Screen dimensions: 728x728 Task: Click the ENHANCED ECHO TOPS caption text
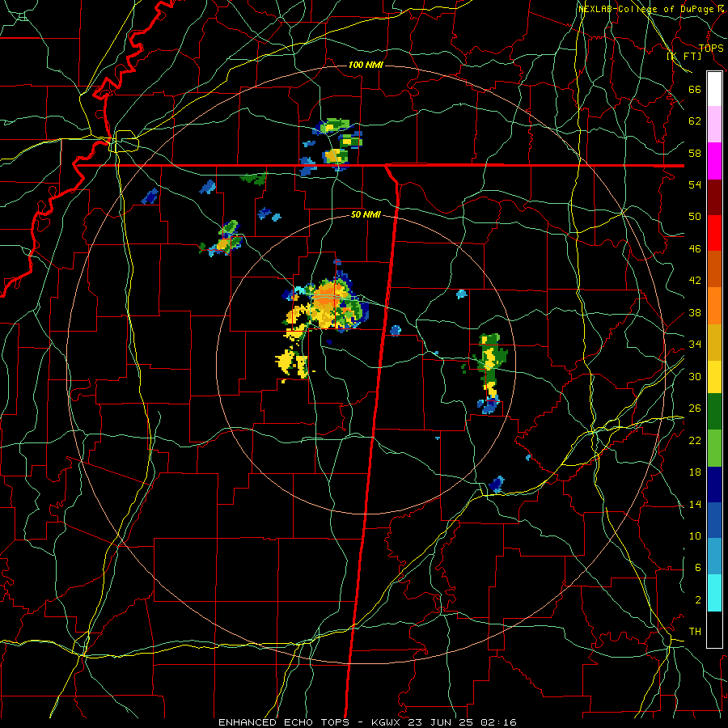284,722
